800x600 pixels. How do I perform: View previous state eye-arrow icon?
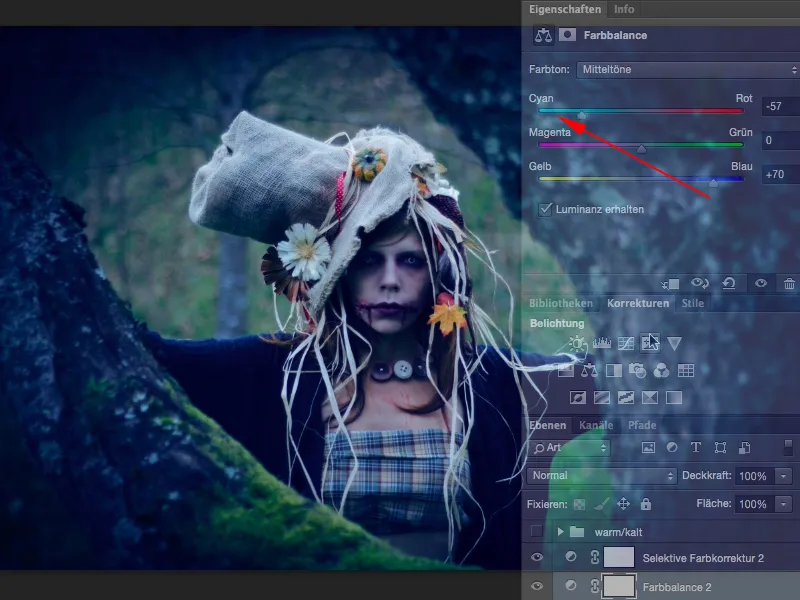coord(699,283)
